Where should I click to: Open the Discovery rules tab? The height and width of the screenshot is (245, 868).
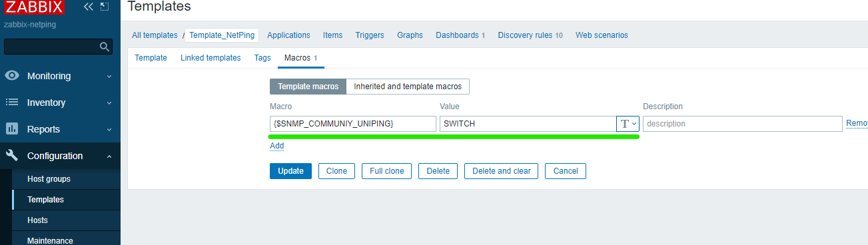(530, 35)
